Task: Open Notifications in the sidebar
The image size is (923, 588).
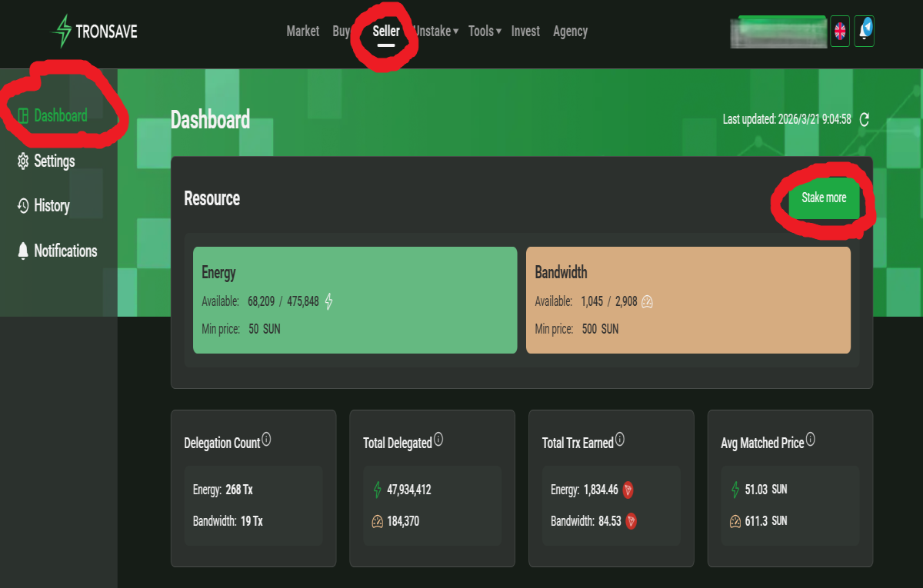Action: [x=58, y=251]
